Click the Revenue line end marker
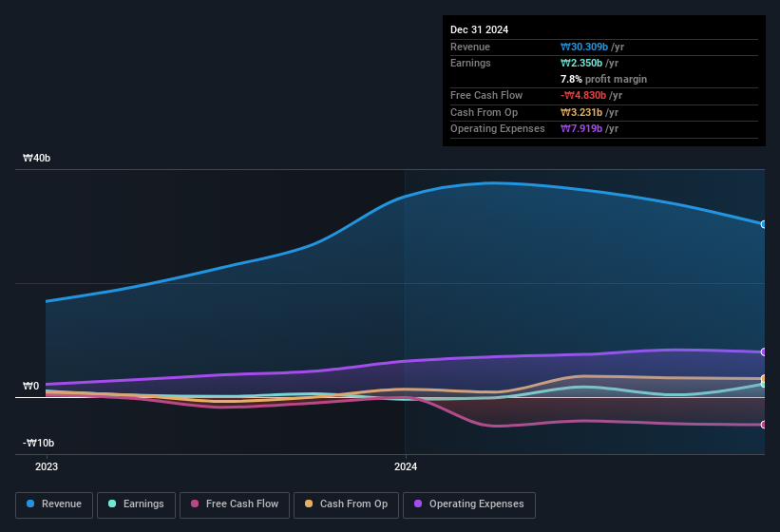This screenshot has height=532, width=780. pyautogui.click(x=764, y=224)
